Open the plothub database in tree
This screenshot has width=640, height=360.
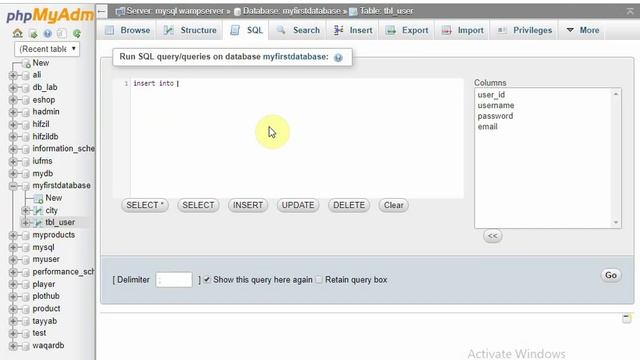pyautogui.click(x=46, y=296)
